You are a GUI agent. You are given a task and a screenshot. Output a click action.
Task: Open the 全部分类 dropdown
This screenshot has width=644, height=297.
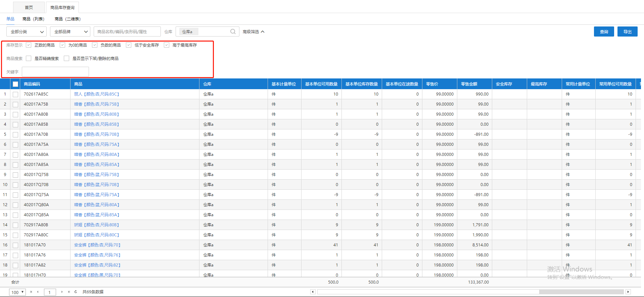(x=27, y=32)
